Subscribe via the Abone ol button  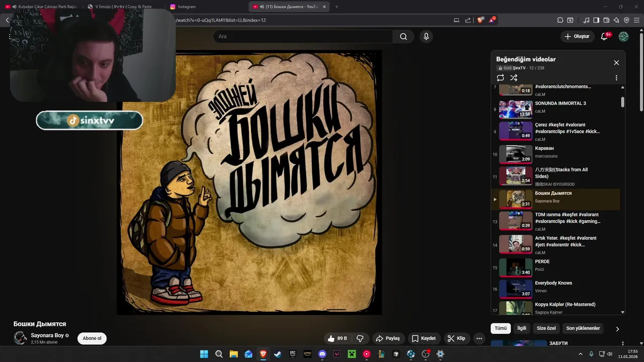pos(92,338)
